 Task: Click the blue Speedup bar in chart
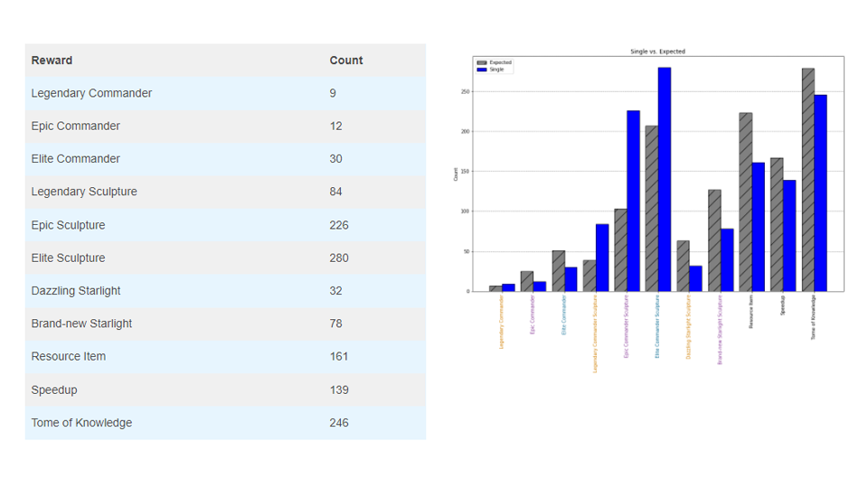click(x=789, y=236)
